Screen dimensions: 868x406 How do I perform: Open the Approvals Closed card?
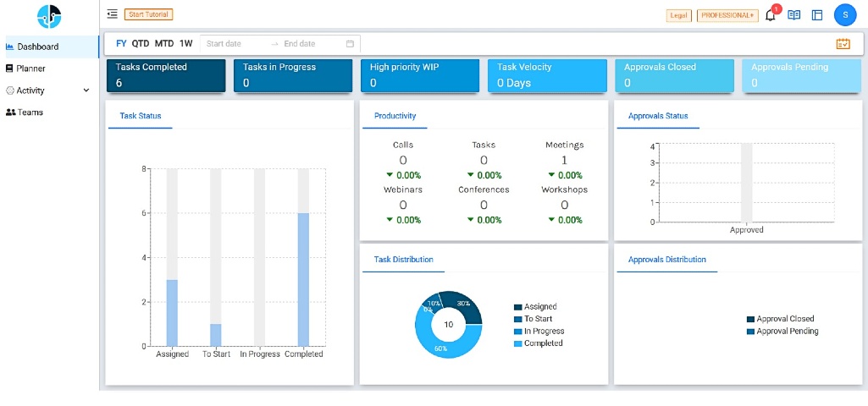pos(674,75)
